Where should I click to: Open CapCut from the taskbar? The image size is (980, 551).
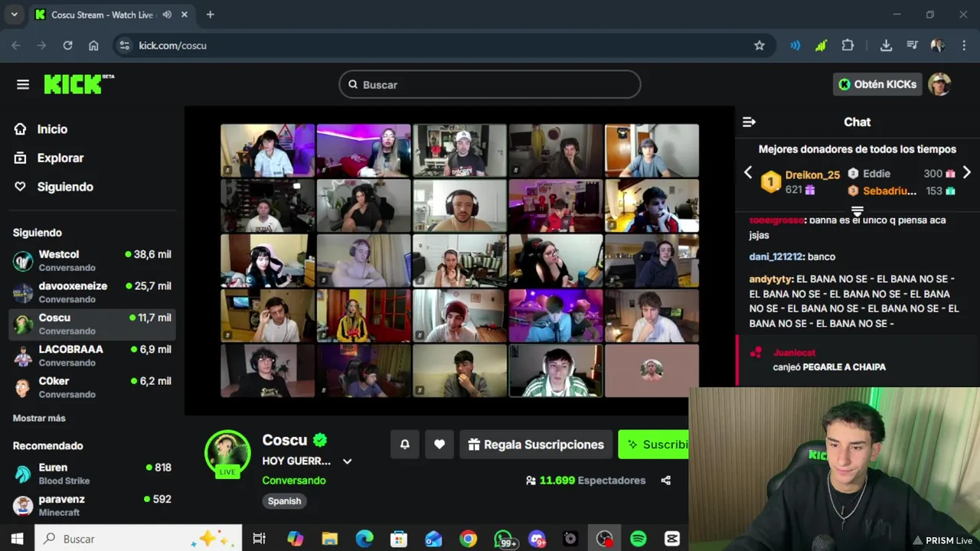(672, 539)
